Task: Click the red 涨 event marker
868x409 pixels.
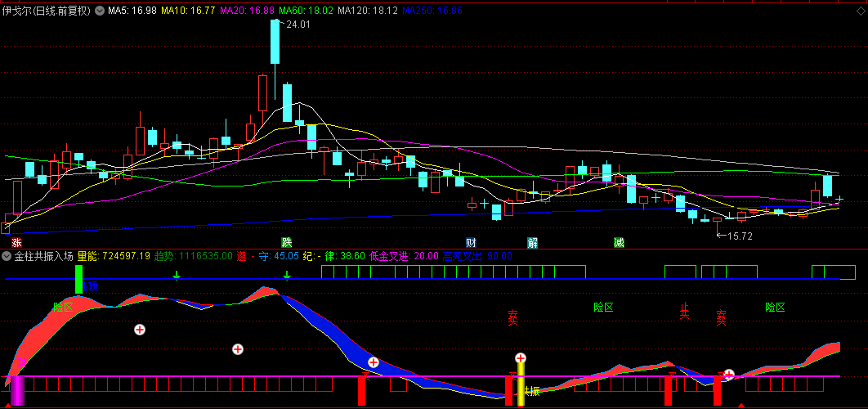Action: tap(17, 242)
